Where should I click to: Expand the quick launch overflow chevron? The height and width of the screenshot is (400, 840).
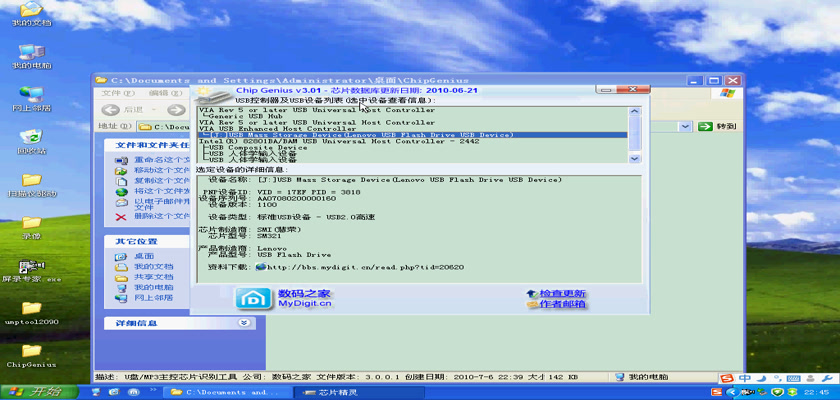[153, 390]
